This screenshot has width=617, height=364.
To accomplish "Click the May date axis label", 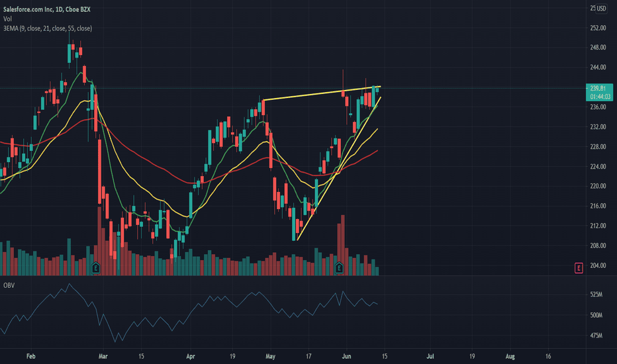I will [270, 357].
